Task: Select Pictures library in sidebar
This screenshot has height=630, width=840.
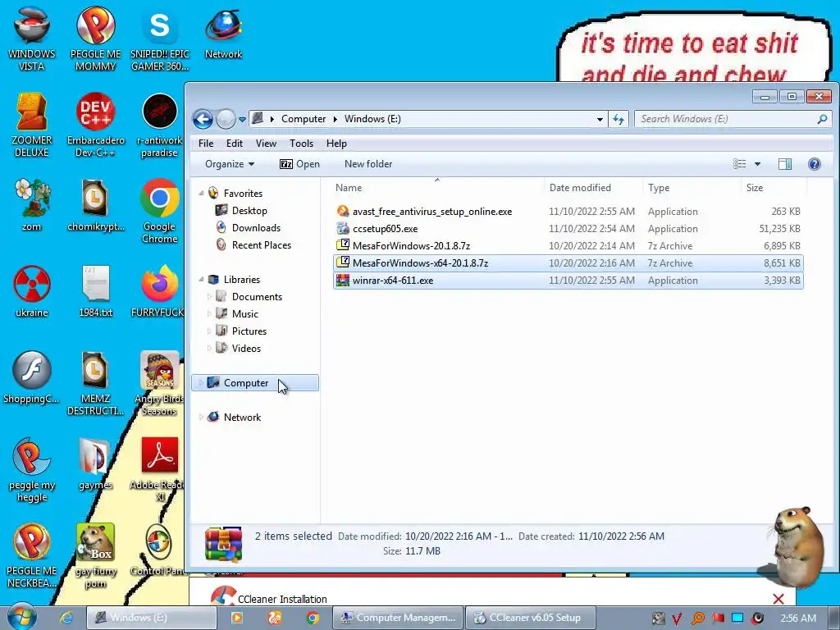Action: click(x=249, y=331)
